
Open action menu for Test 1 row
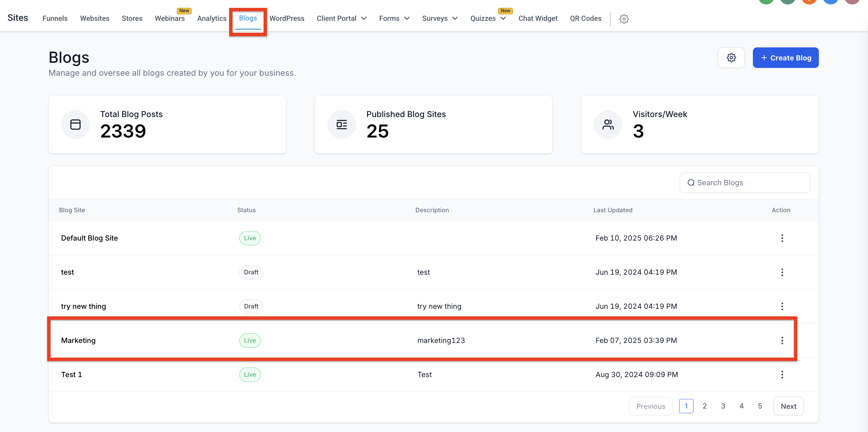[x=782, y=375]
